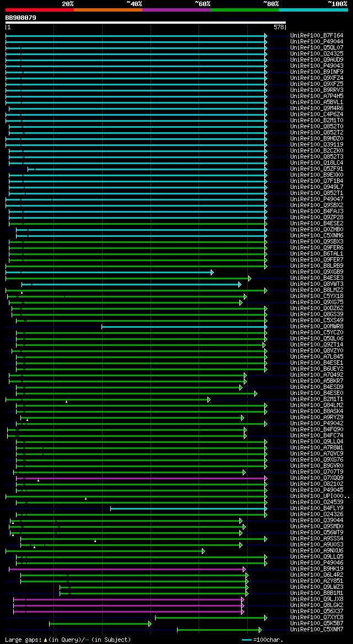Select label UniRef100_C5YX18

[x=317, y=296]
